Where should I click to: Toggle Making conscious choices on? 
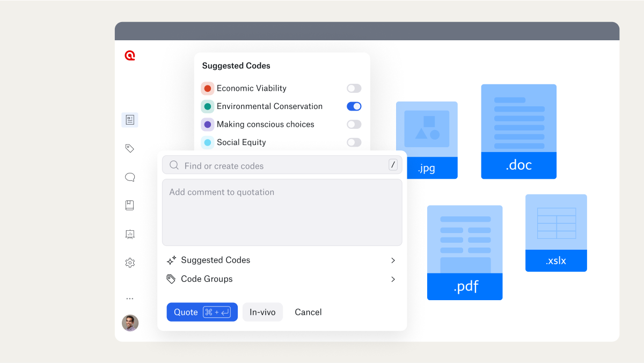pyautogui.click(x=353, y=124)
